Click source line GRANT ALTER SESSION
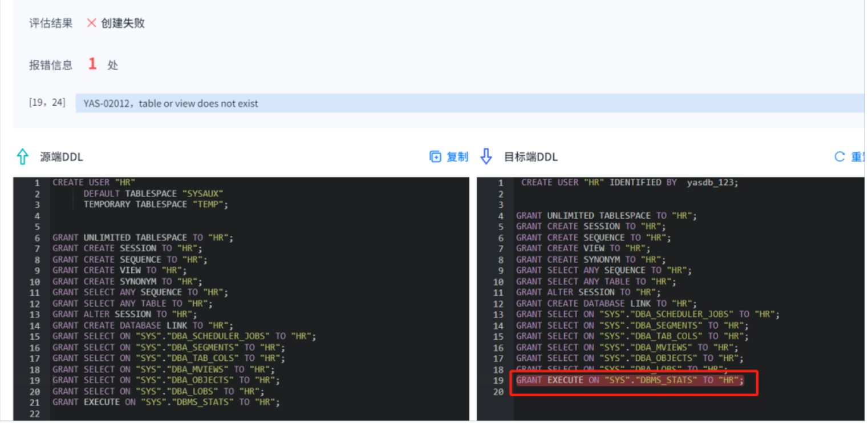The height and width of the screenshot is (423, 868). coord(125,314)
